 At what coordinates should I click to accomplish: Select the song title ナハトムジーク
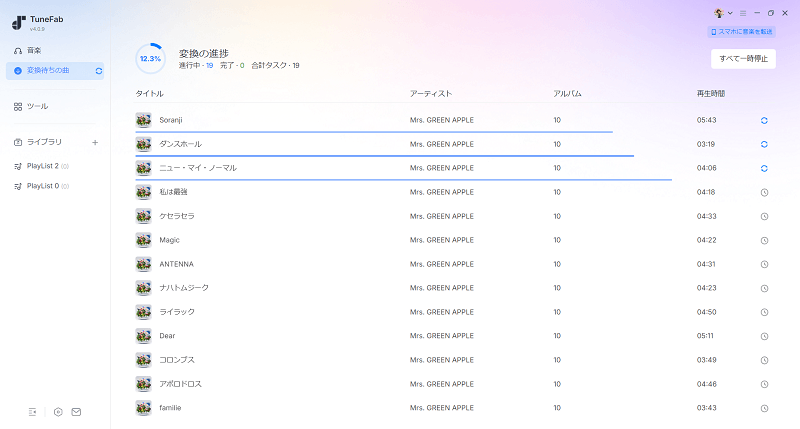pos(184,288)
